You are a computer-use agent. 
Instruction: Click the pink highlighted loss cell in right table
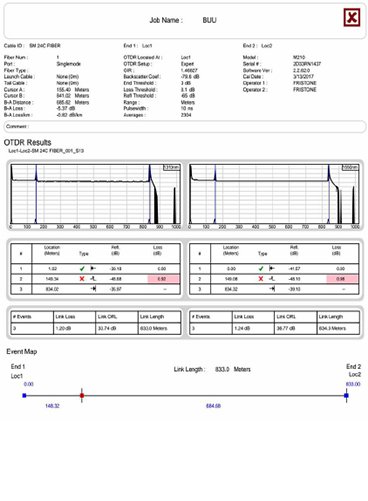(x=342, y=279)
